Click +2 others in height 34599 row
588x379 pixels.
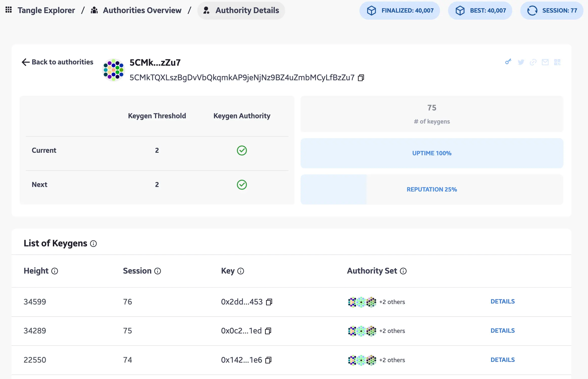pyautogui.click(x=392, y=302)
